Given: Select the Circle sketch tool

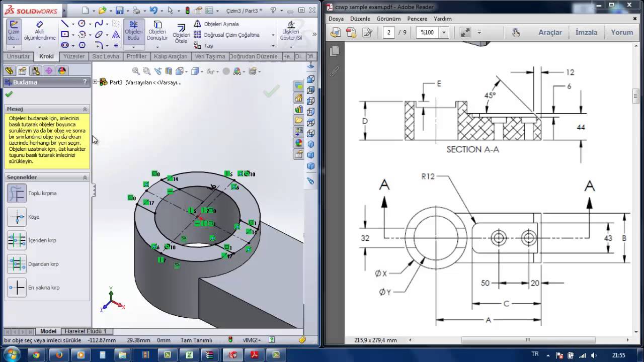Looking at the screenshot, I should (82, 24).
